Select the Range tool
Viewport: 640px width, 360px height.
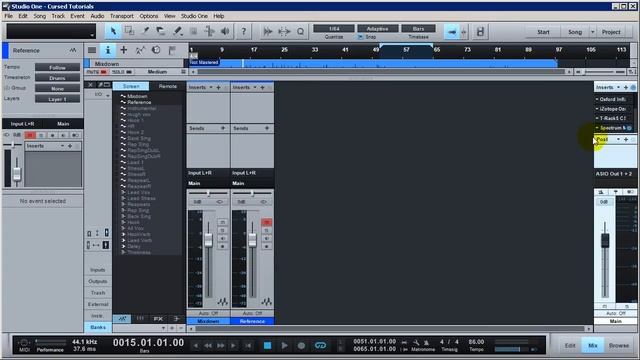(129, 31)
